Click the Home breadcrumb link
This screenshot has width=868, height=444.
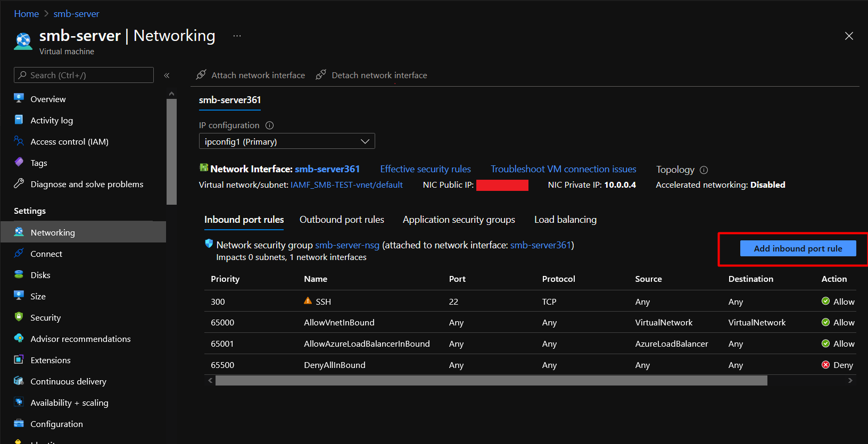(x=27, y=14)
